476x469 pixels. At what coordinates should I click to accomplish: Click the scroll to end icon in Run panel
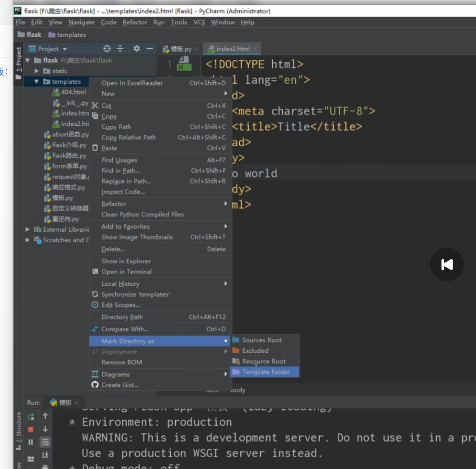tap(45, 455)
